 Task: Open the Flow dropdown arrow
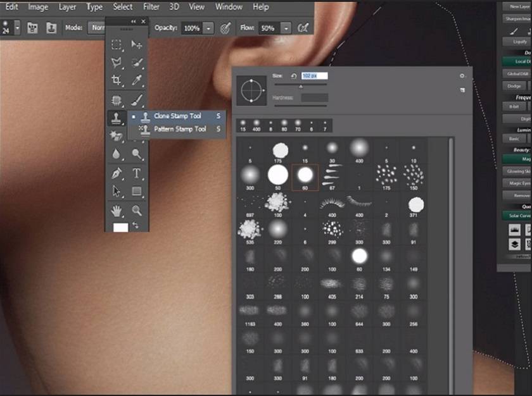point(286,28)
